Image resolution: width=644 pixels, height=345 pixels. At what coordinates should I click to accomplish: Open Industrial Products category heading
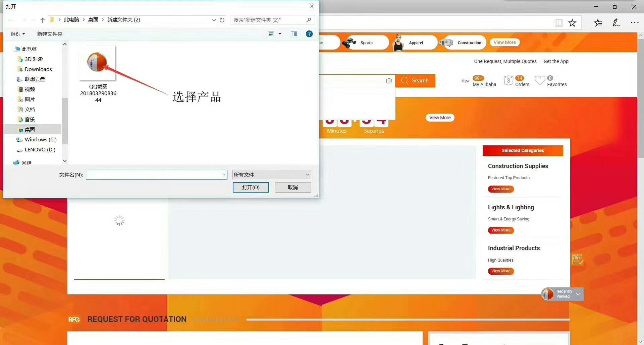click(x=514, y=248)
